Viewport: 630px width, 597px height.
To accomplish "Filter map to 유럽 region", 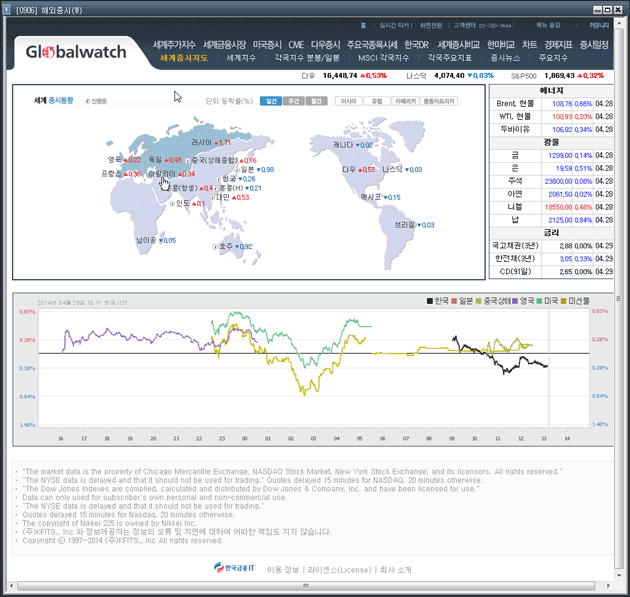I will coord(377,101).
